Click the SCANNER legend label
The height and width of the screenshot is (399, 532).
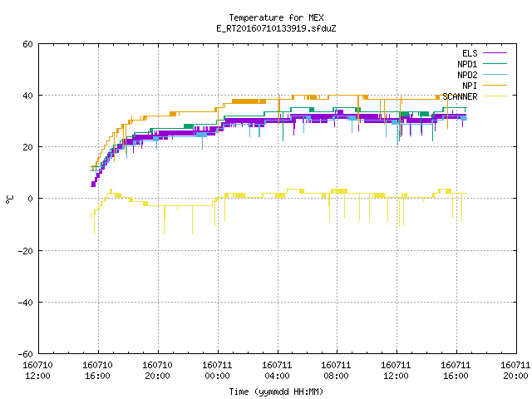[x=460, y=96]
